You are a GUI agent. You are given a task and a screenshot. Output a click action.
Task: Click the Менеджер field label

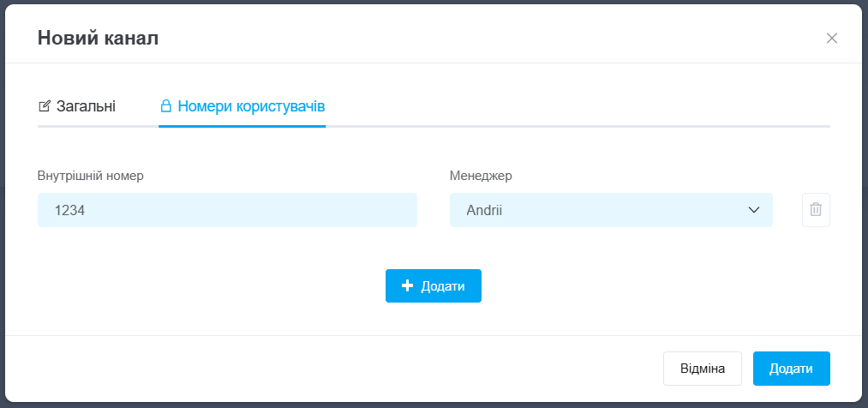pyautogui.click(x=480, y=176)
